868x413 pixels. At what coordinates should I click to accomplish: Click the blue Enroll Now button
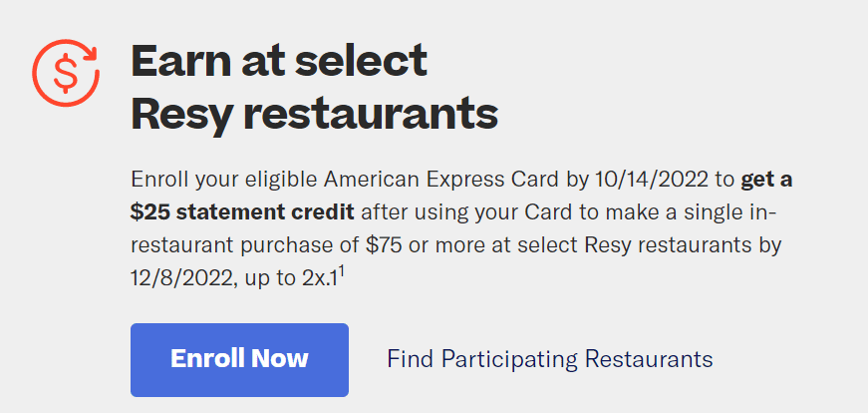pos(240,360)
